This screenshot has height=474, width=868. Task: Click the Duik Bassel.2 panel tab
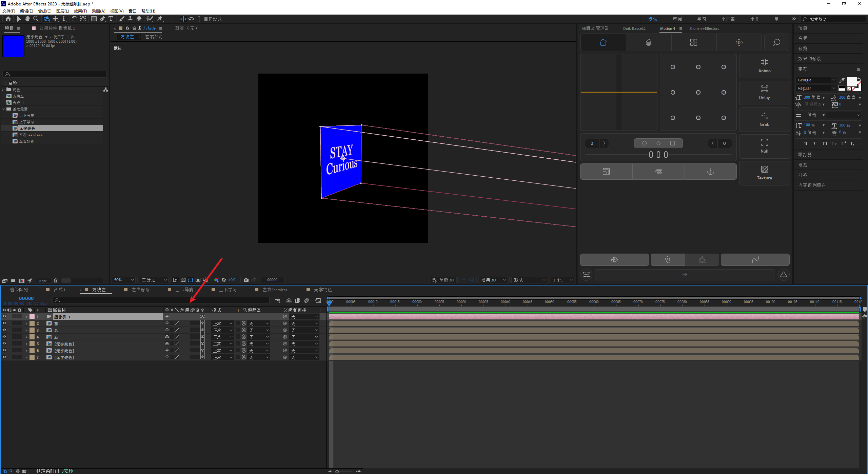(634, 28)
